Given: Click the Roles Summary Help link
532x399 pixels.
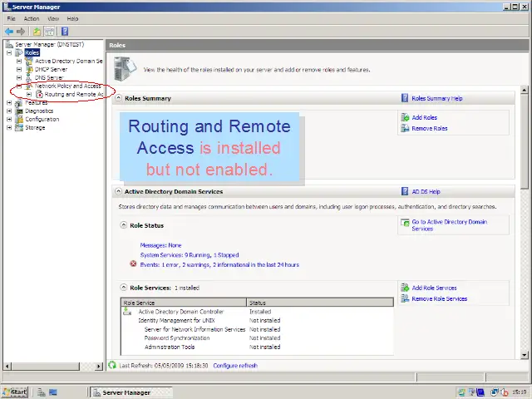Looking at the screenshot, I should (437, 98).
